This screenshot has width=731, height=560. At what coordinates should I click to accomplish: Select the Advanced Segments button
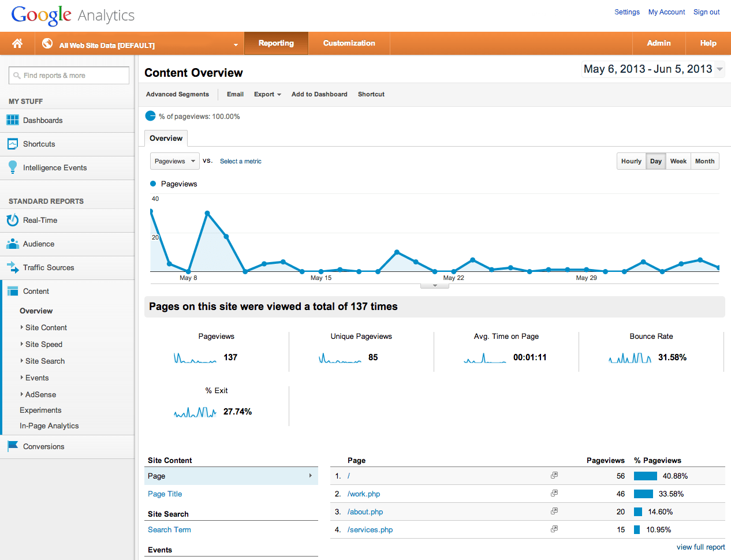click(x=177, y=94)
